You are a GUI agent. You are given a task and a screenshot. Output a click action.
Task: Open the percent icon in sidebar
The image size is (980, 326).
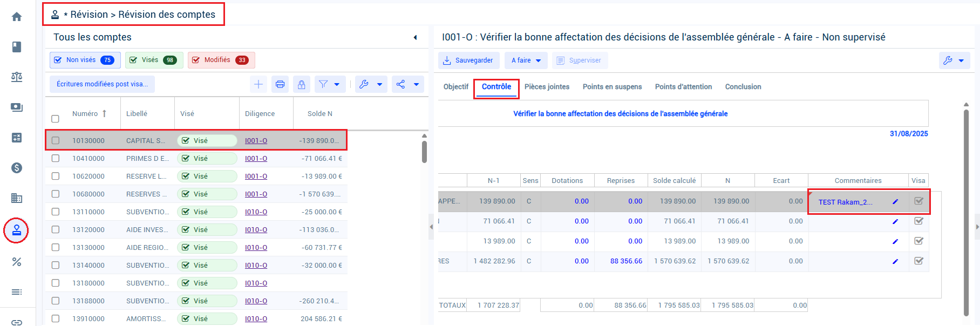tap(17, 262)
